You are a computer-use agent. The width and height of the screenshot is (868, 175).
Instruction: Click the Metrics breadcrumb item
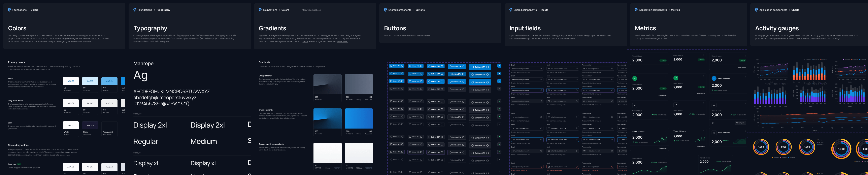coord(675,10)
